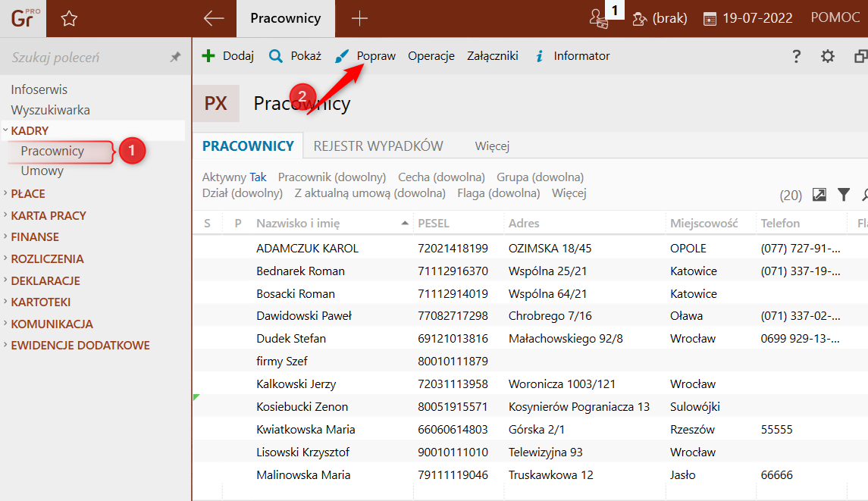
Task: Change the Aktywny Tak filter
Action: 234,177
